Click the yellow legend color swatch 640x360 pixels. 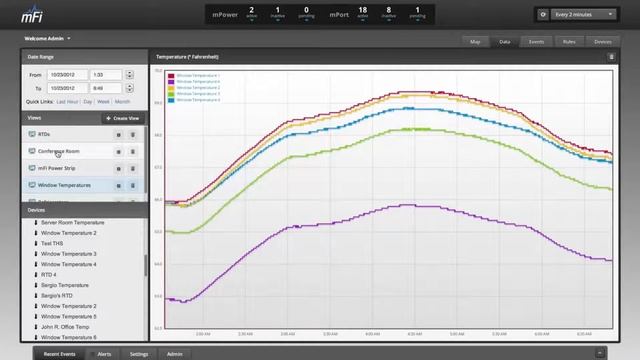171,88
